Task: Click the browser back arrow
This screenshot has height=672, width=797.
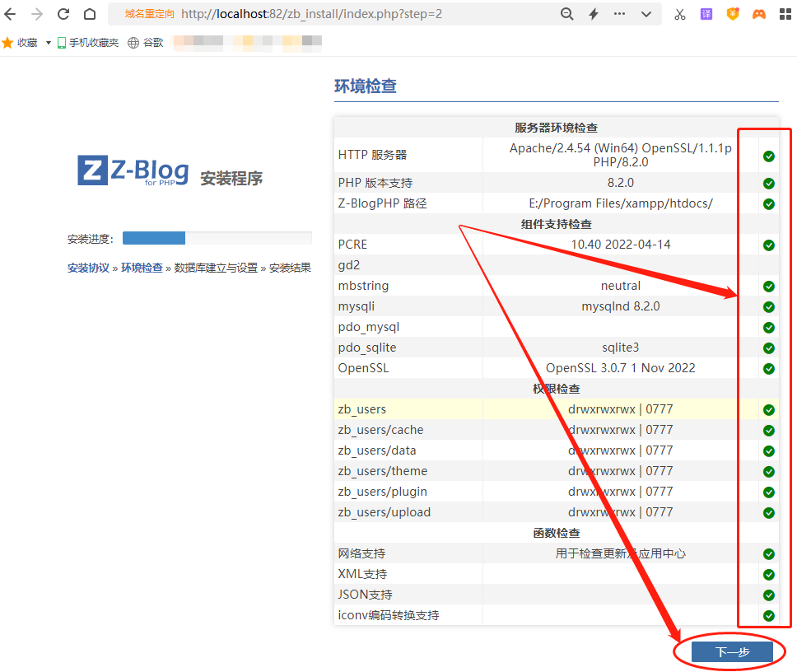Action: click(12, 13)
